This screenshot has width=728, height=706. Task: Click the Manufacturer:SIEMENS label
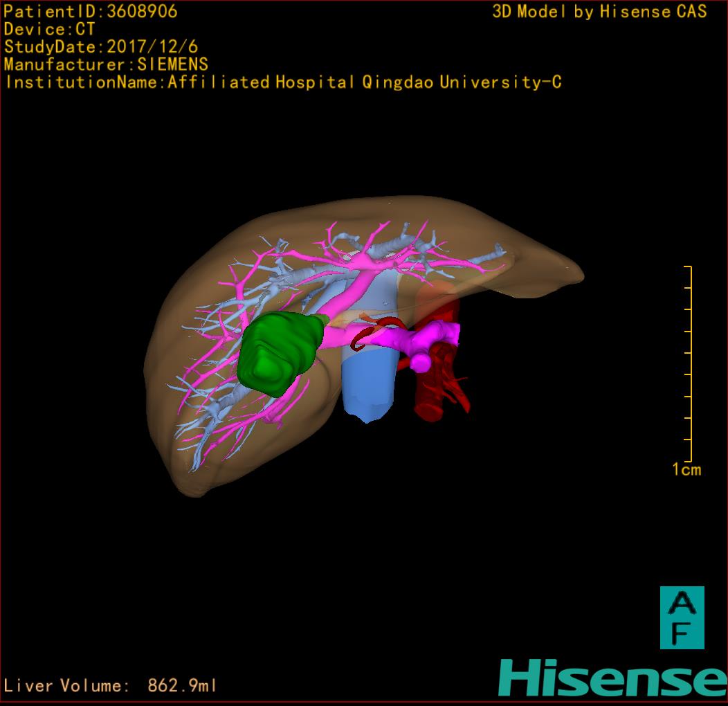[106, 64]
